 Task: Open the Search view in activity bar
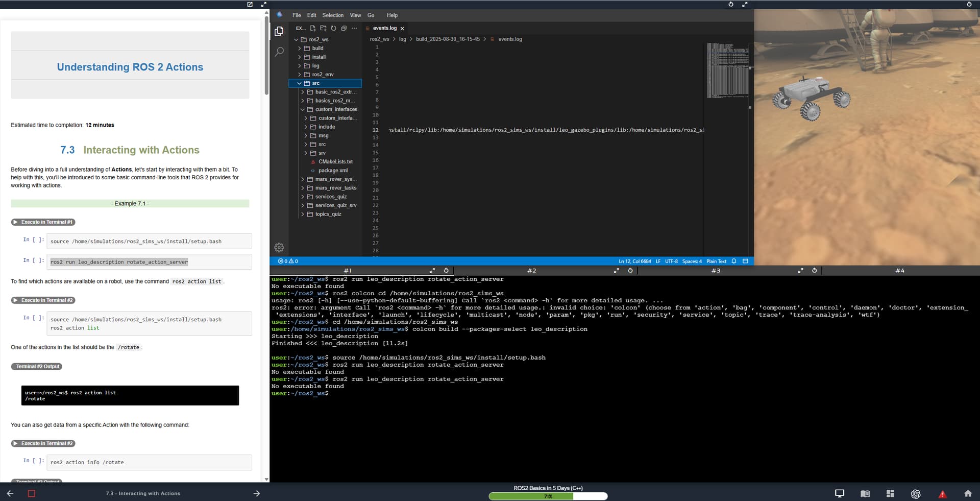pos(279,52)
